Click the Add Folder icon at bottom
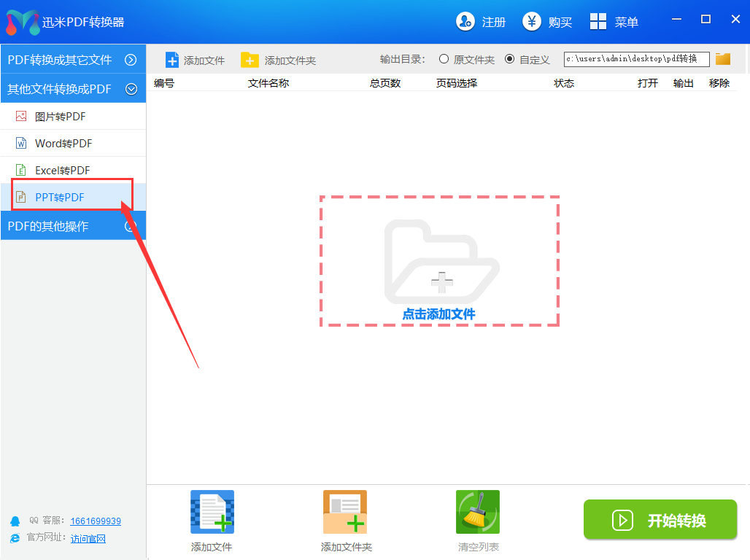The height and width of the screenshot is (560, 750). (345, 512)
